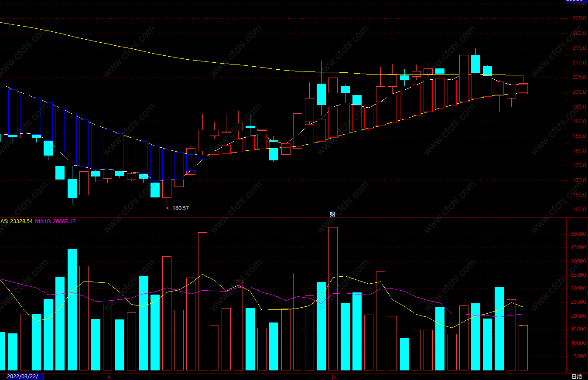The width and height of the screenshot is (588, 380).
Task: Click the 30000 volume axis label
Action: tap(578, 288)
